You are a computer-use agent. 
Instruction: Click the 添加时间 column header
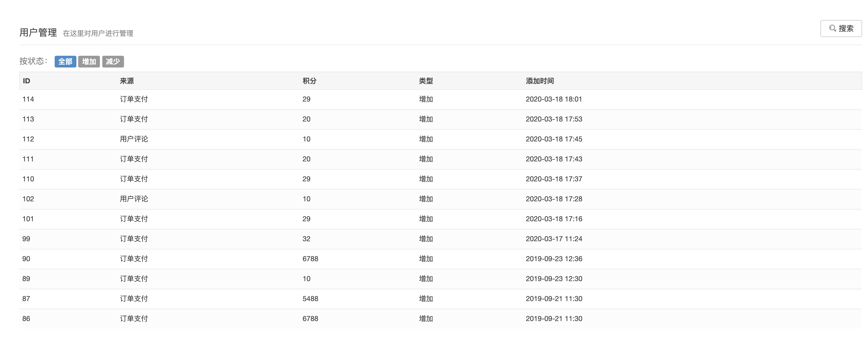[540, 81]
